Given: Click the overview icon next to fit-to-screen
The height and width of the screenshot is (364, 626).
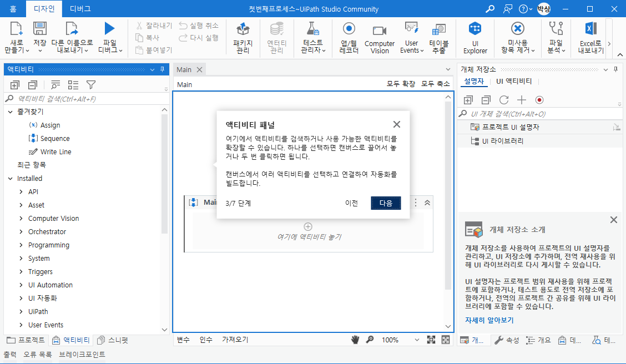Looking at the screenshot, I should point(446,340).
